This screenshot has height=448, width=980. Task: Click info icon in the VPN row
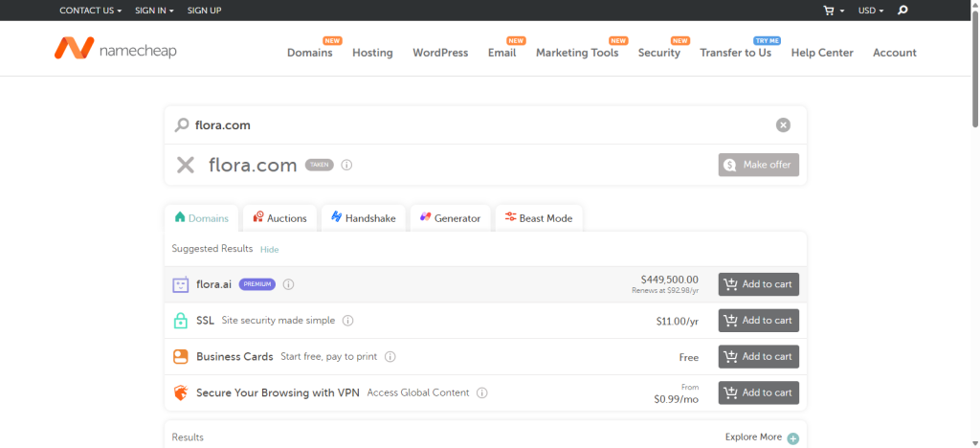482,393
